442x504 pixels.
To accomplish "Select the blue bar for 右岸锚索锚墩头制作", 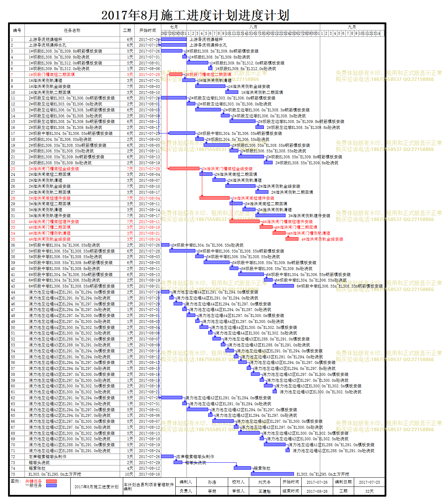I will [x=167, y=456].
